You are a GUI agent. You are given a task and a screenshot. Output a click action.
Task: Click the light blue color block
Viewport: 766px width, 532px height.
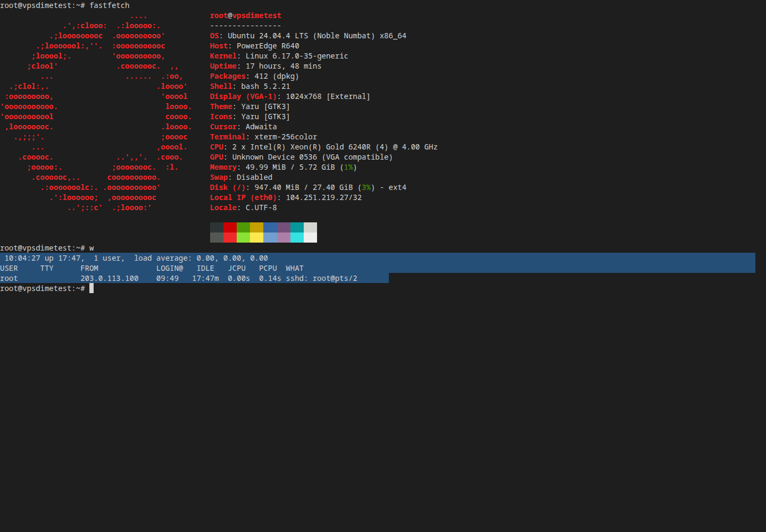click(270, 237)
